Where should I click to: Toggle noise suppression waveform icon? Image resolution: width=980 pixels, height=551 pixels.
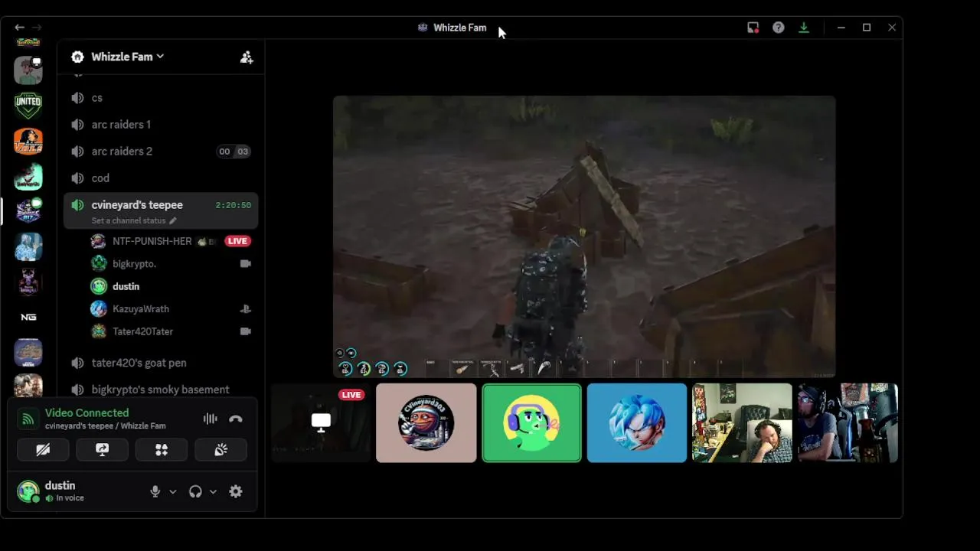point(210,419)
